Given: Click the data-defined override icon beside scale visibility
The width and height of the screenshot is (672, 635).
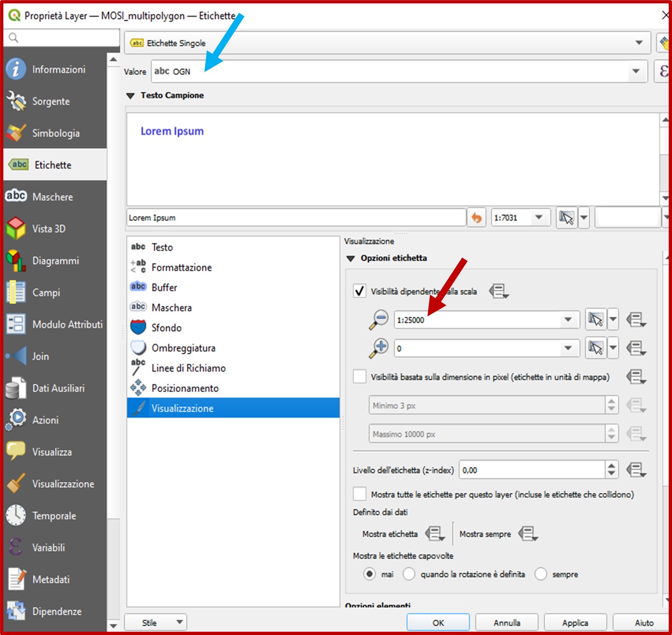Looking at the screenshot, I should point(499,291).
